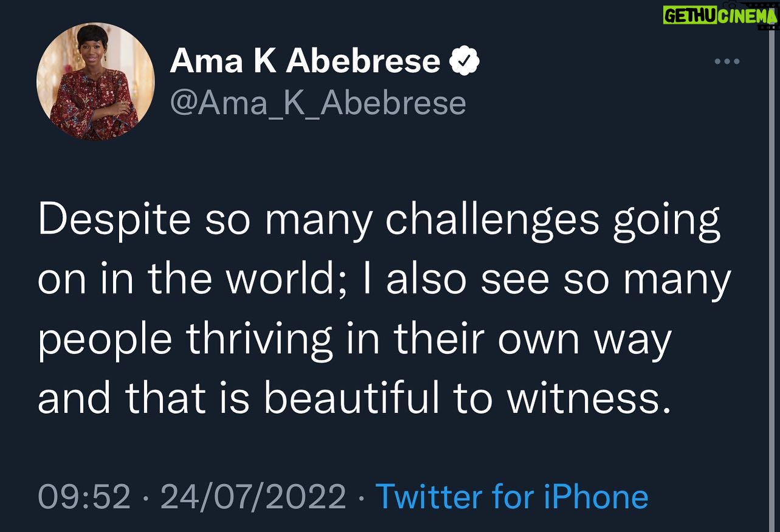
Task: Open Ama K Abebrese's profile picture
Action: (x=95, y=81)
